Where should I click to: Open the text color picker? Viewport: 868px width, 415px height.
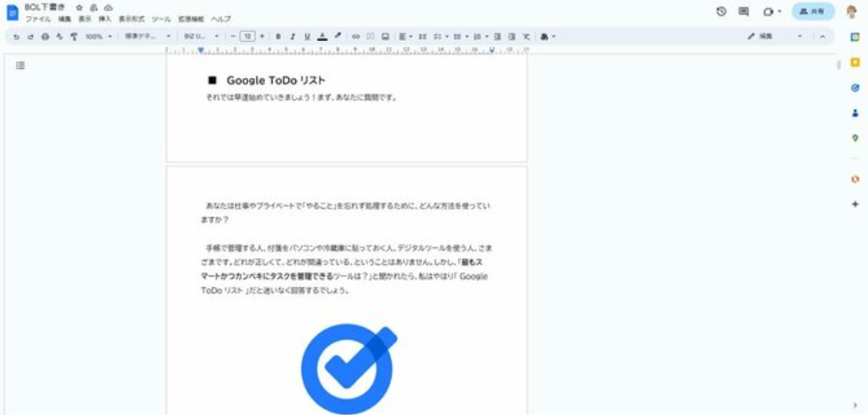(322, 36)
